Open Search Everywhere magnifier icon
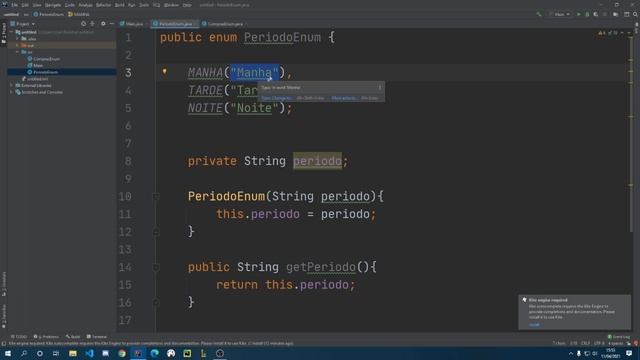The height and width of the screenshot is (360, 640). pos(635,14)
